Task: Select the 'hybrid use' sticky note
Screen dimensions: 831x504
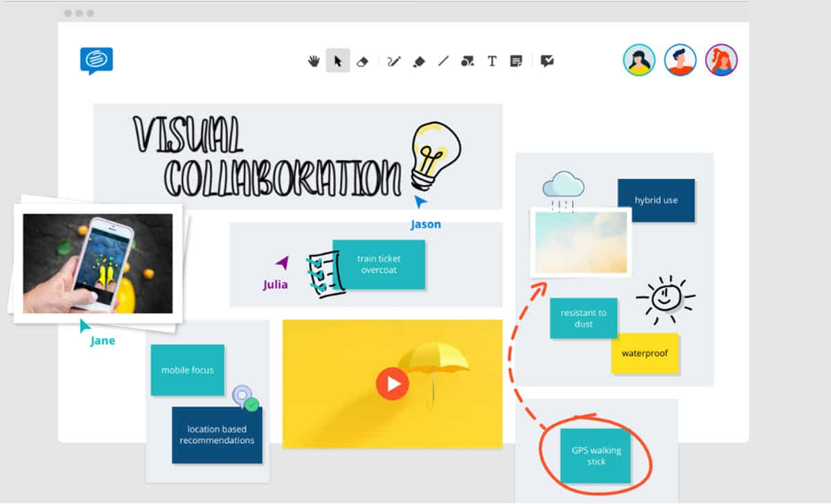Action: [x=656, y=200]
